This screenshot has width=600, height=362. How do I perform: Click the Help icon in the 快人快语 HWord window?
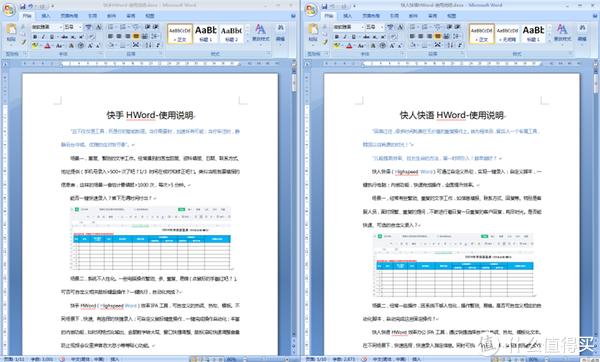pos(595,16)
